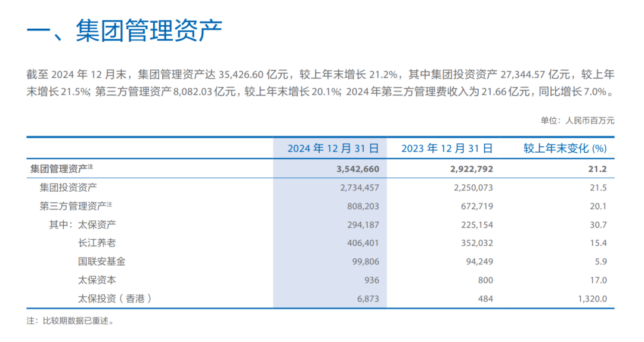Viewport: 644px width, 342px height.
Task: Select the 2023 年 12 月 31 日 column header
Action: 447,149
